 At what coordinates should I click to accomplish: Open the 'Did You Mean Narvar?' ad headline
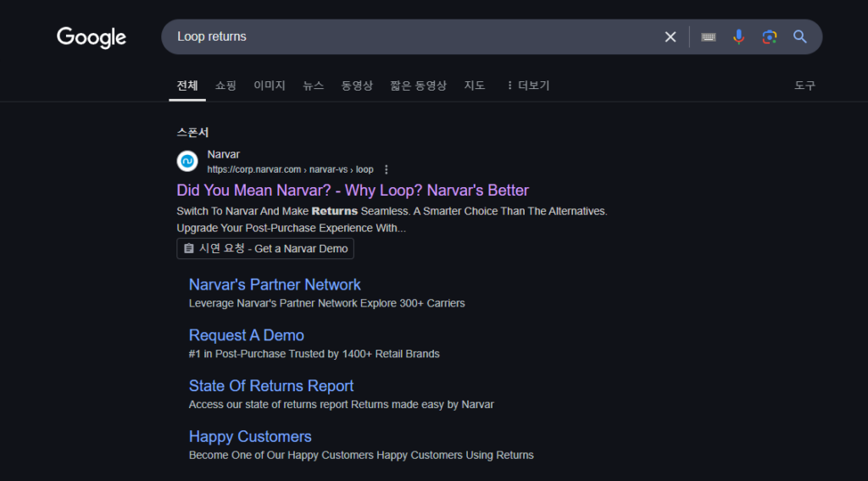(x=353, y=191)
